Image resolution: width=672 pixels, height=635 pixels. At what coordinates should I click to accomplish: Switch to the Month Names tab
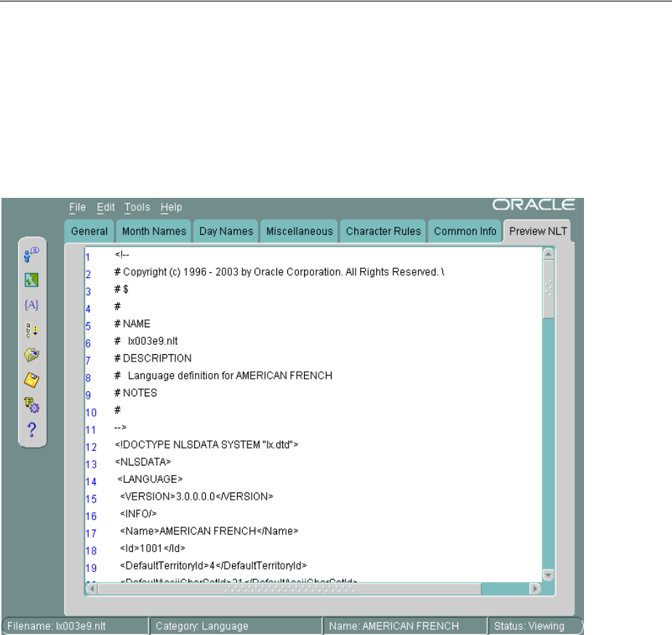coord(154,231)
